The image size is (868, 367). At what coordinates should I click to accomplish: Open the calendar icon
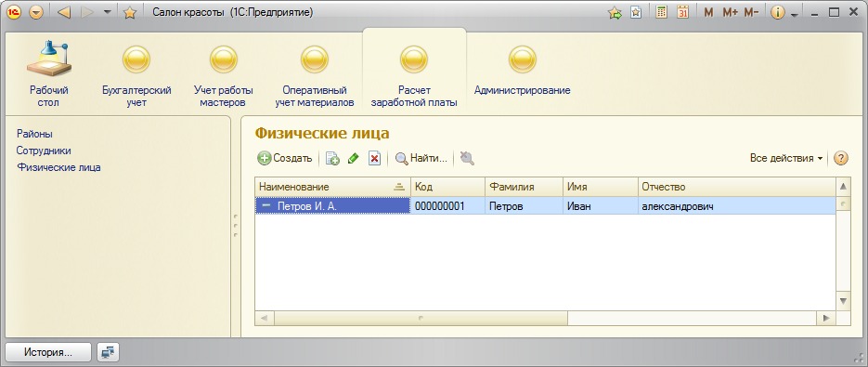(x=683, y=12)
